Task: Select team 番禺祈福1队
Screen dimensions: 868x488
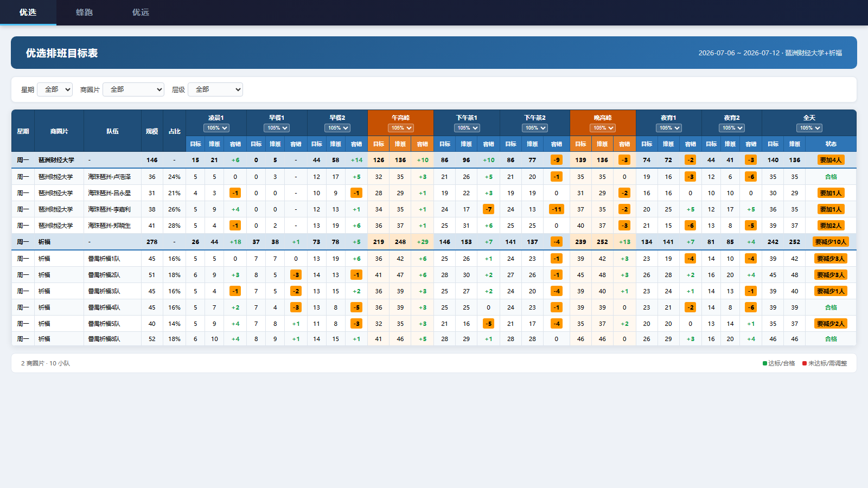Action: (x=104, y=259)
